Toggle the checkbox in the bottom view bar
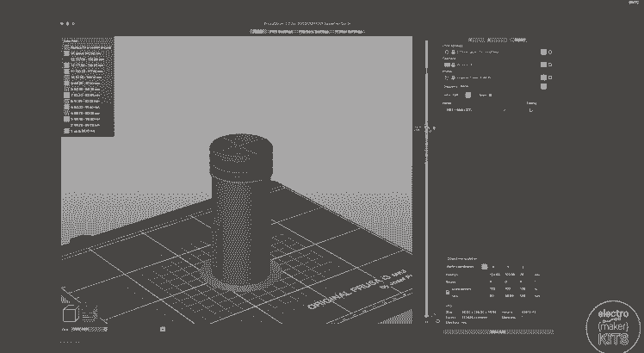This screenshot has width=644, height=353. (x=163, y=328)
